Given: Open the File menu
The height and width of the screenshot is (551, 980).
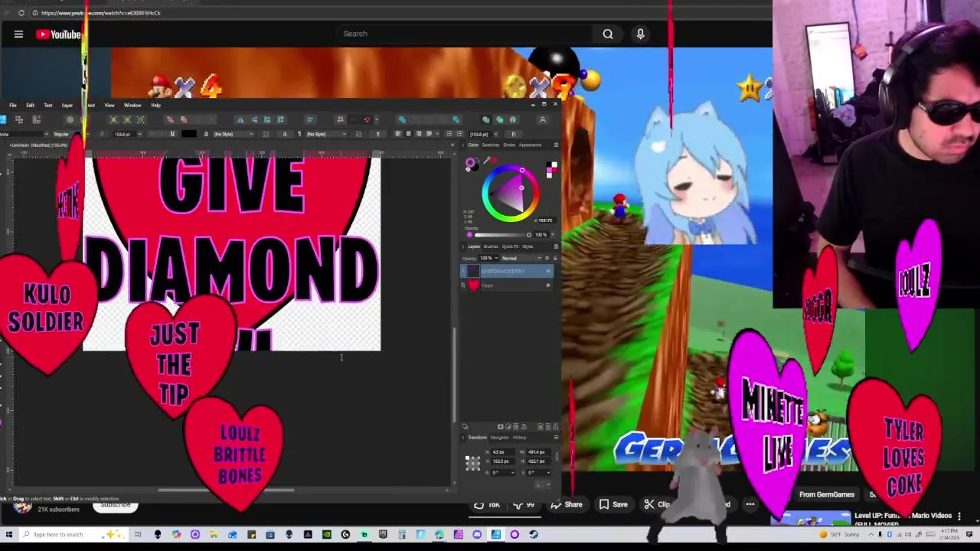Looking at the screenshot, I should click(x=13, y=105).
